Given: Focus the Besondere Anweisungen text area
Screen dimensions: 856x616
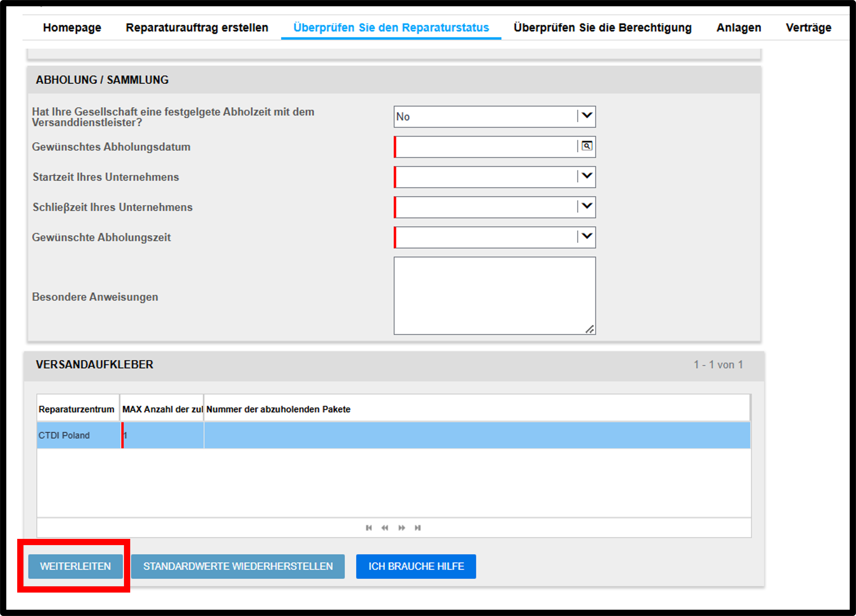Looking at the screenshot, I should click(494, 296).
